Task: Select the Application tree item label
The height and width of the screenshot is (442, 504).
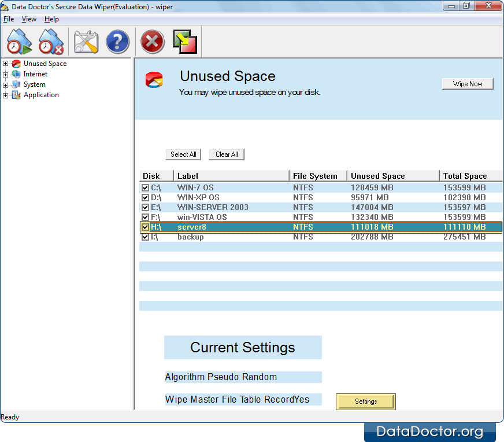Action: [x=41, y=95]
